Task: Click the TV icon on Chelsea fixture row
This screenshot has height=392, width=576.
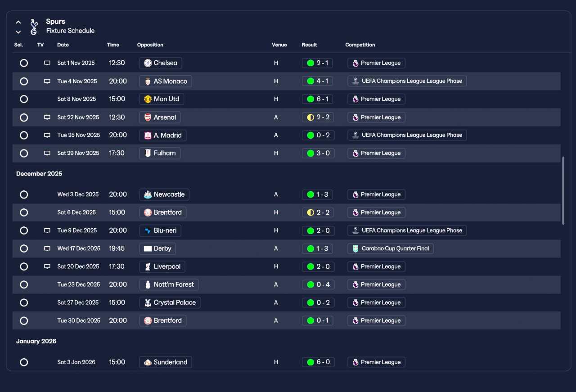Action: [47, 63]
